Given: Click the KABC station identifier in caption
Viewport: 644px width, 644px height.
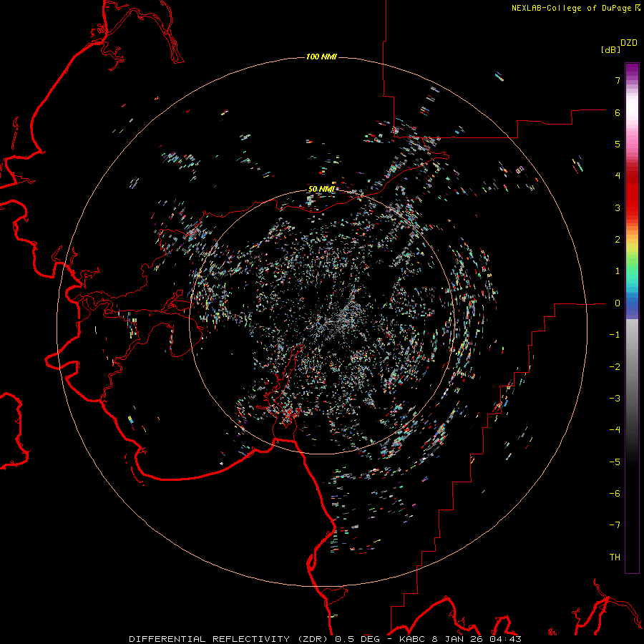Looking at the screenshot, I should [413, 639].
